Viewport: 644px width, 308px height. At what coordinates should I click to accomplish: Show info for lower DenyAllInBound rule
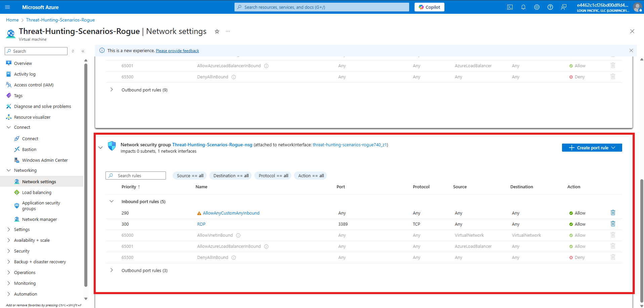point(234,258)
